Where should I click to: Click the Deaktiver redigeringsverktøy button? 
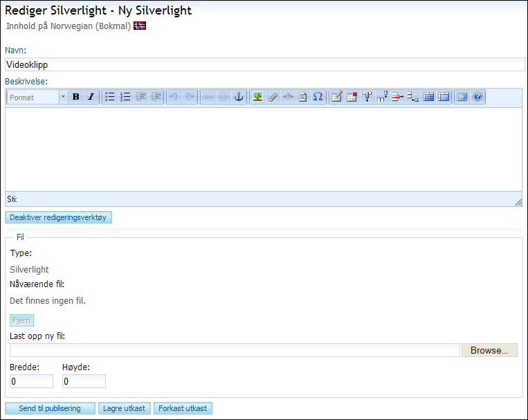coord(58,217)
